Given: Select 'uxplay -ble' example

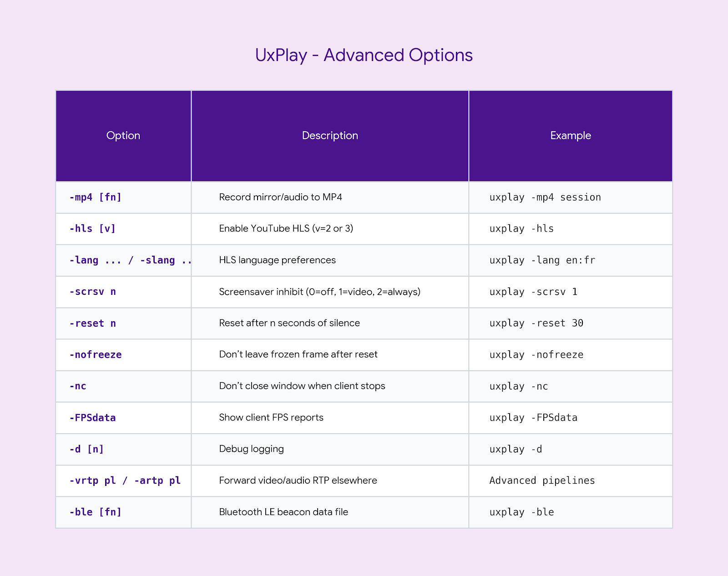Looking at the screenshot, I should coord(521,512).
